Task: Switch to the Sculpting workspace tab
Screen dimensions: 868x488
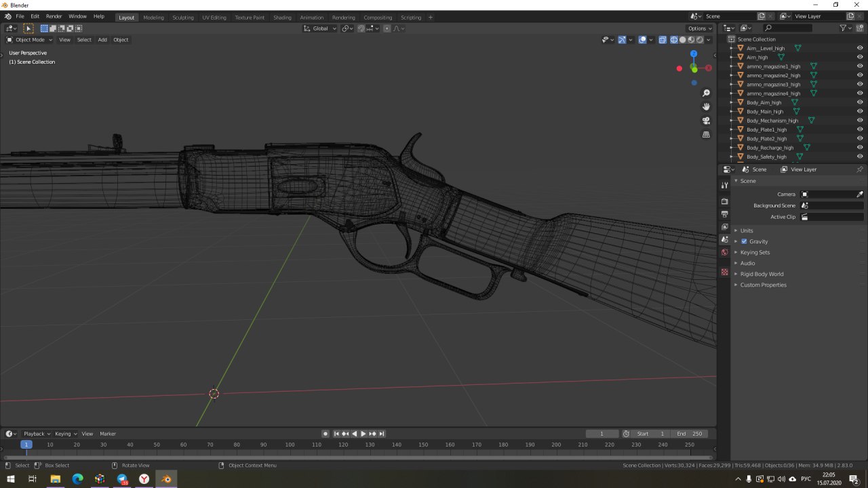Action: pos(182,17)
